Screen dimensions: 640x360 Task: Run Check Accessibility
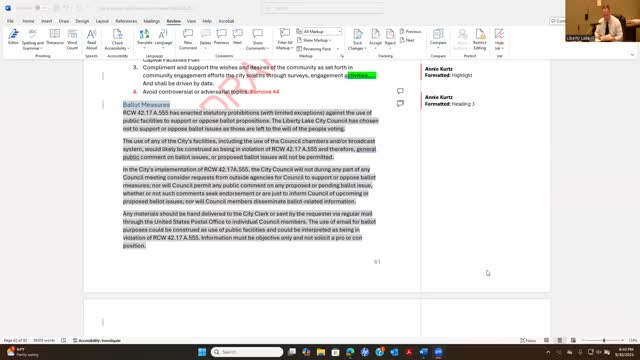coord(117,40)
